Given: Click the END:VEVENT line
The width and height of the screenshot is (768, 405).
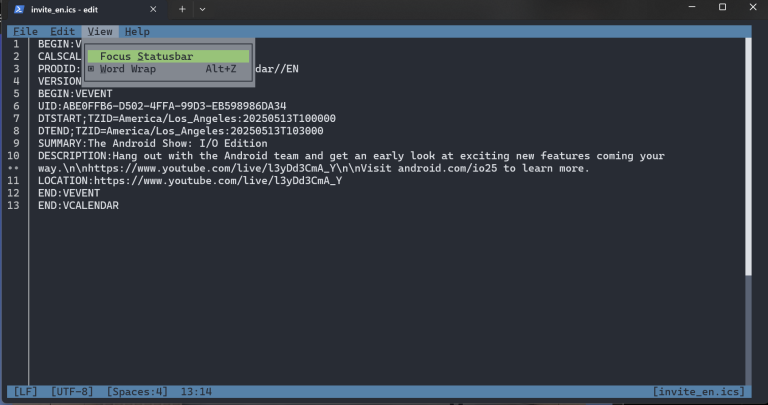Looking at the screenshot, I should pyautogui.click(x=69, y=193).
